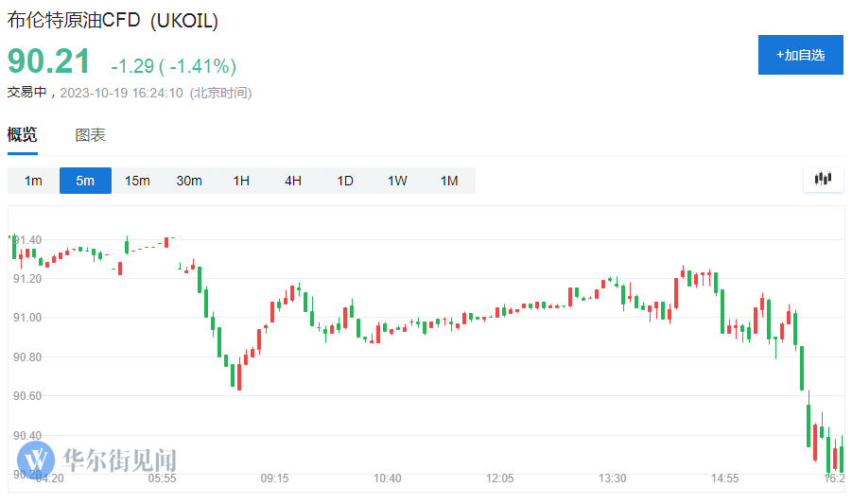Image resolution: width=852 pixels, height=504 pixels.
Task: Select the 1m timeframe
Action: (x=33, y=181)
